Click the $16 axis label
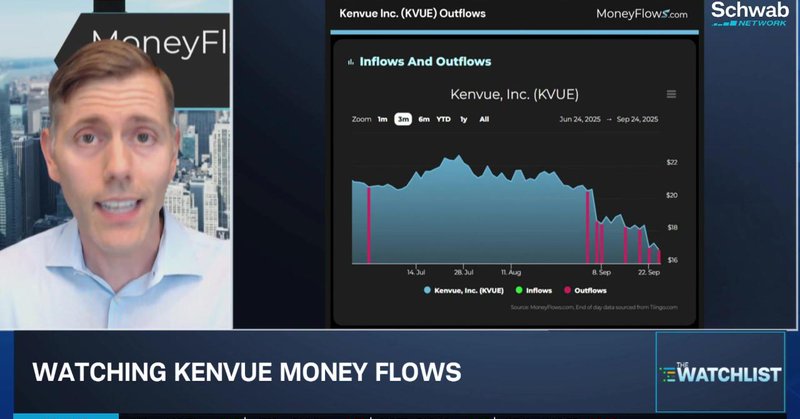This screenshot has height=419, width=800. click(x=672, y=260)
